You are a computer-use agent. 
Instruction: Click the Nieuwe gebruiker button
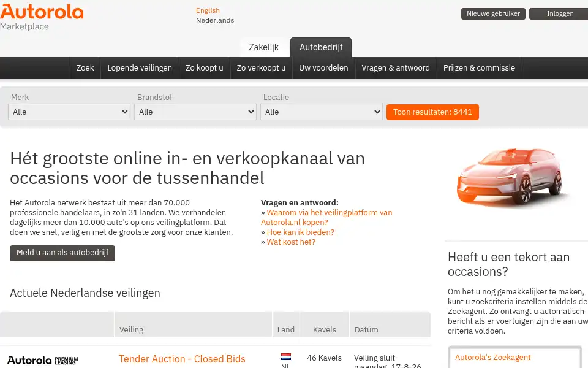tap(493, 13)
